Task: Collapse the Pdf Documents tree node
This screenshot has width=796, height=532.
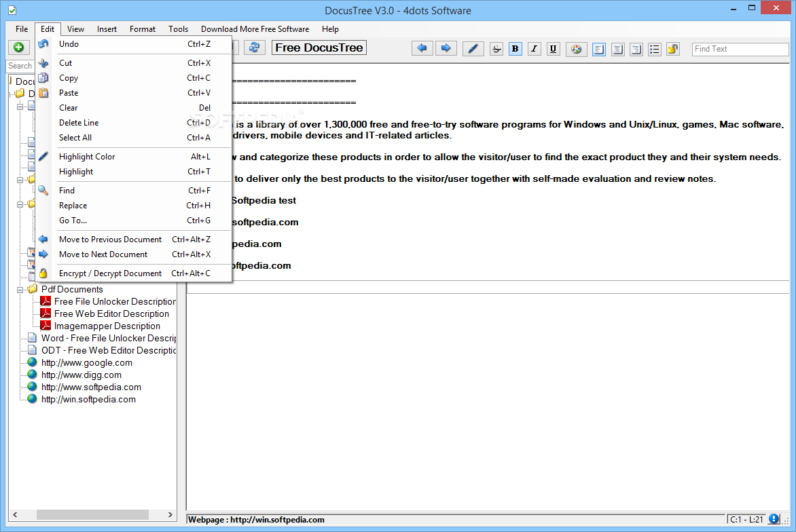Action: pos(20,290)
